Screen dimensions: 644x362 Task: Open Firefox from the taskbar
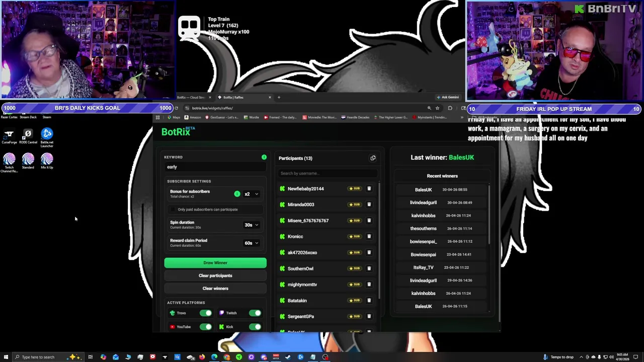coord(202,357)
